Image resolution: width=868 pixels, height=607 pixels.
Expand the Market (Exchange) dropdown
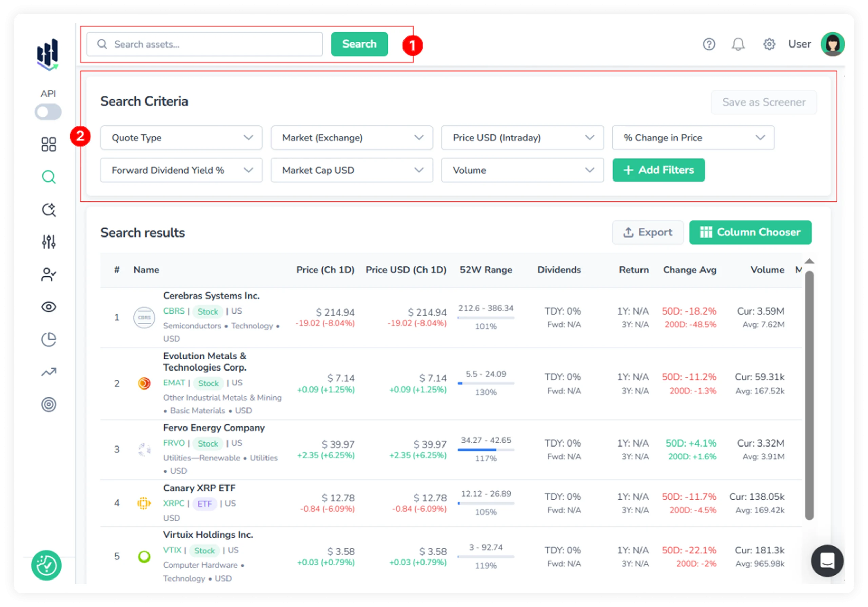click(352, 138)
